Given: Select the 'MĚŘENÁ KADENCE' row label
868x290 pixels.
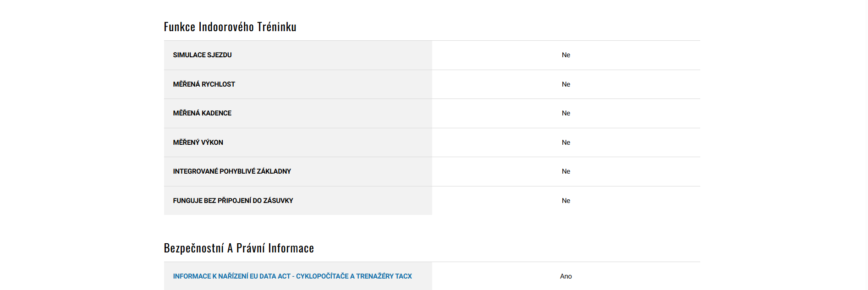Looking at the screenshot, I should click(x=202, y=113).
